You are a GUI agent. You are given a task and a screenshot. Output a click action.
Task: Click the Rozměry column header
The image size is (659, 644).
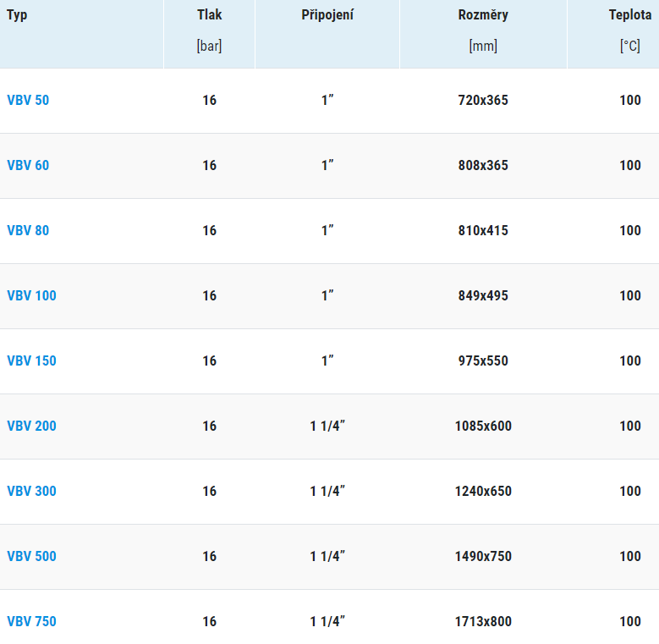coord(483,15)
